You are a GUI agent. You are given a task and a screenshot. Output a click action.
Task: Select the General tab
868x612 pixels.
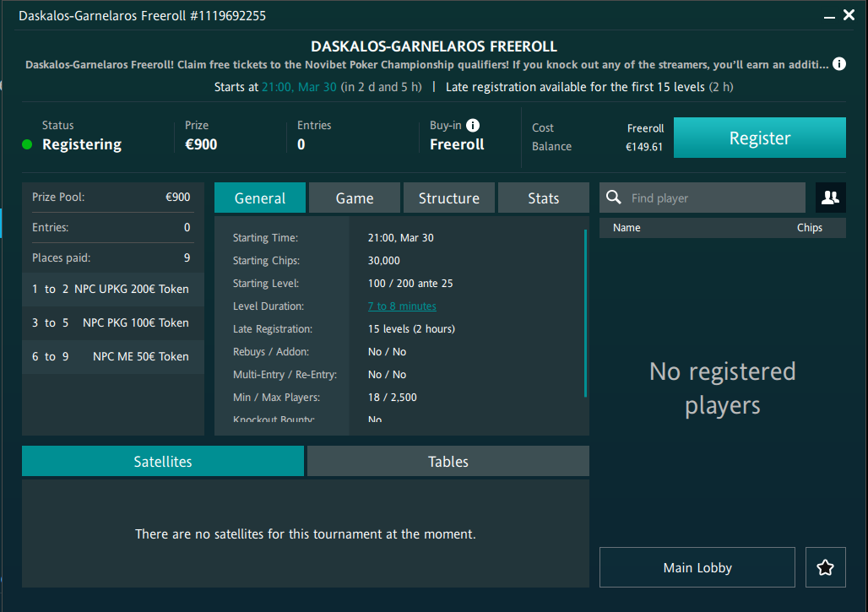click(x=260, y=198)
